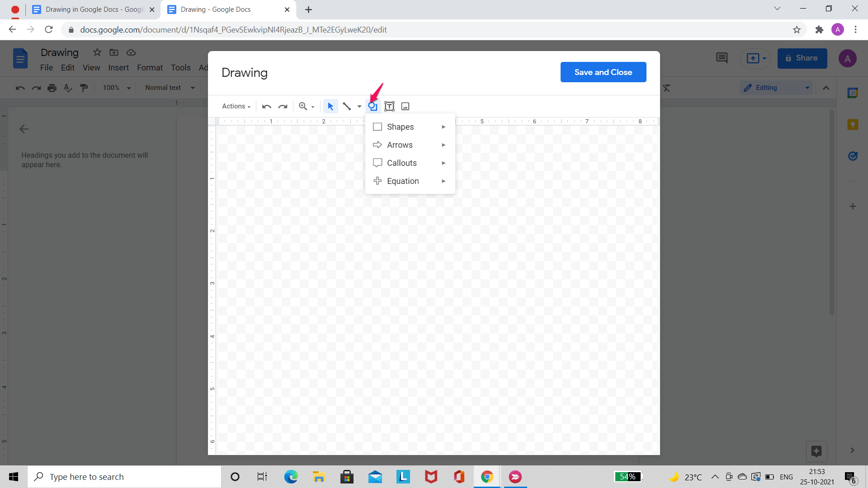Select Equation from the shapes menu
The image size is (868, 488).
pyautogui.click(x=403, y=181)
